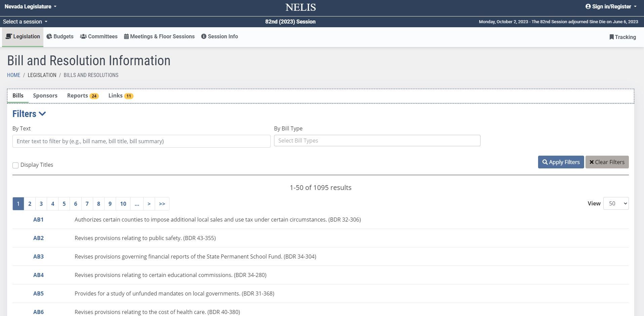Jump to last page double arrow

162,204
